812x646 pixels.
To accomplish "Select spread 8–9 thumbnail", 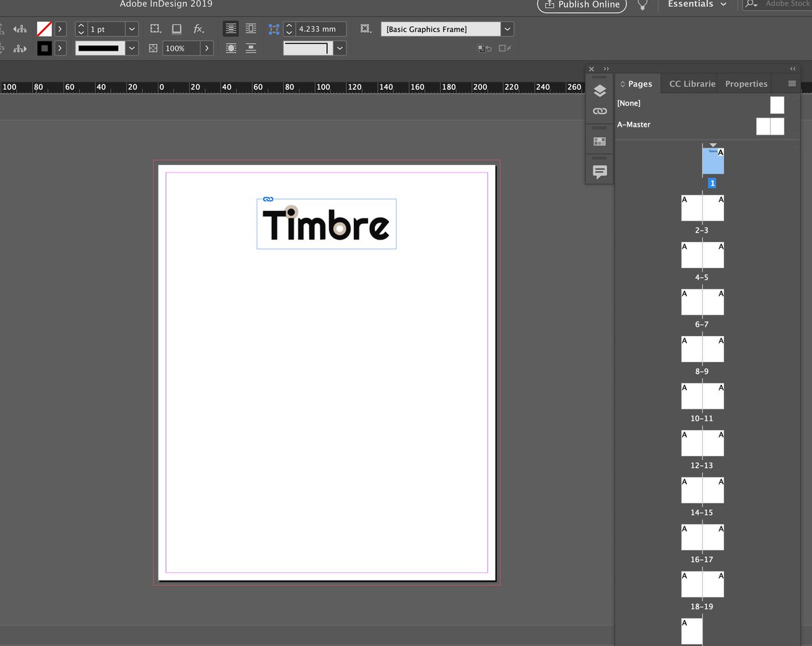I will [702, 349].
